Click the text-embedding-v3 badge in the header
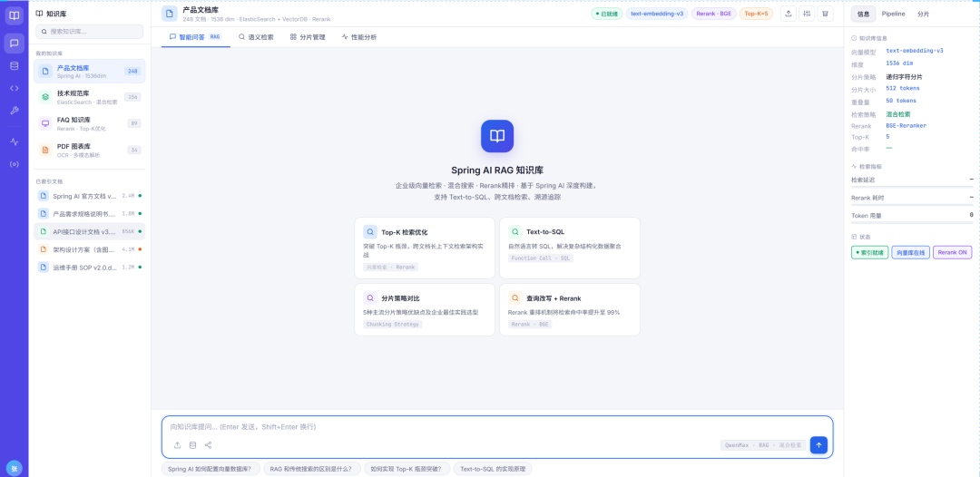980x477 pixels. pos(657,14)
